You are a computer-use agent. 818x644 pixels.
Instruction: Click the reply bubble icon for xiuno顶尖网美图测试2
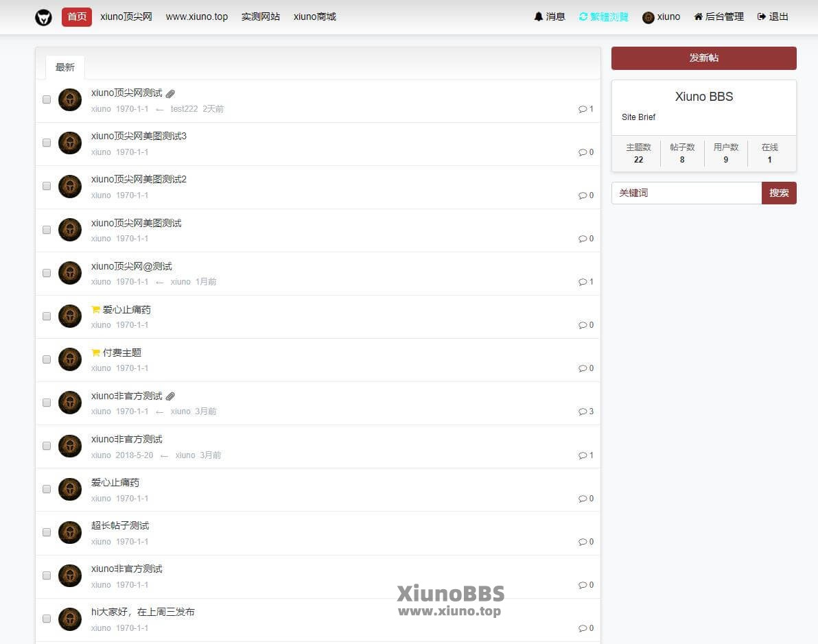click(x=582, y=195)
